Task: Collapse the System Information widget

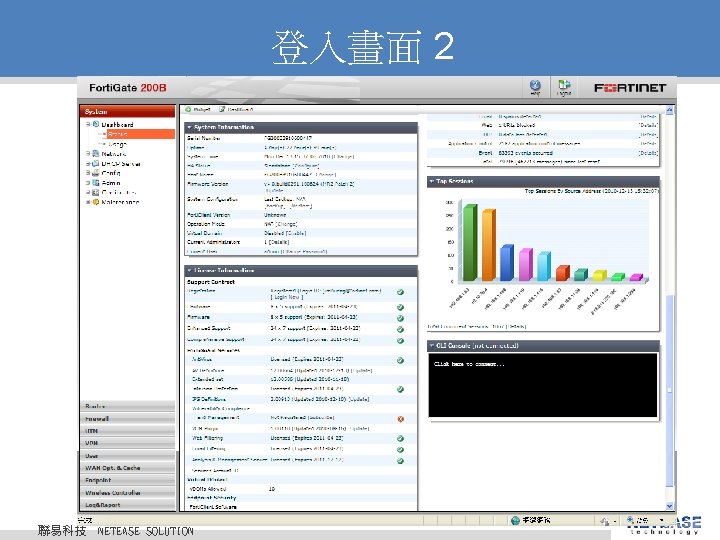Action: pos(189,127)
